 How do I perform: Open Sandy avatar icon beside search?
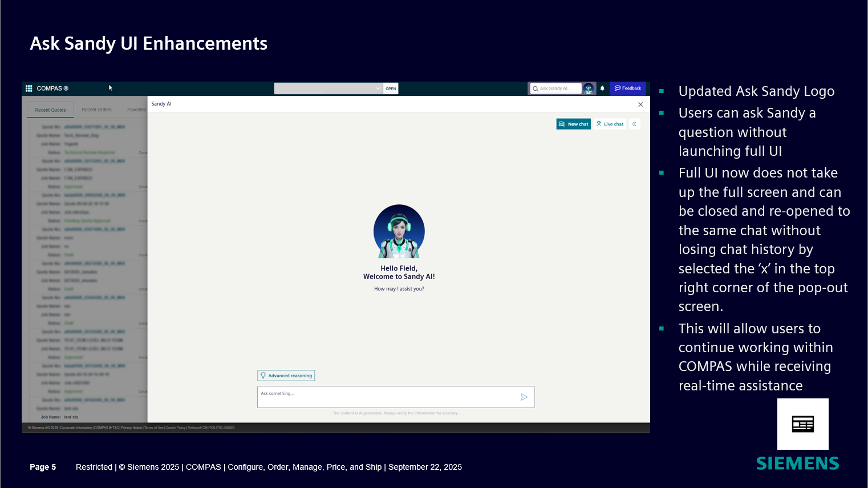pyautogui.click(x=589, y=88)
